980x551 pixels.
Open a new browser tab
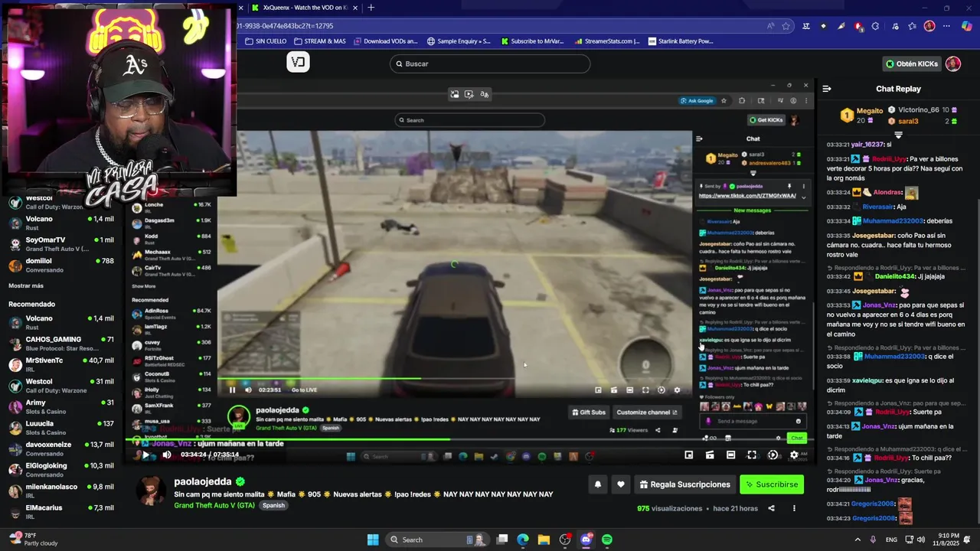[x=371, y=8]
